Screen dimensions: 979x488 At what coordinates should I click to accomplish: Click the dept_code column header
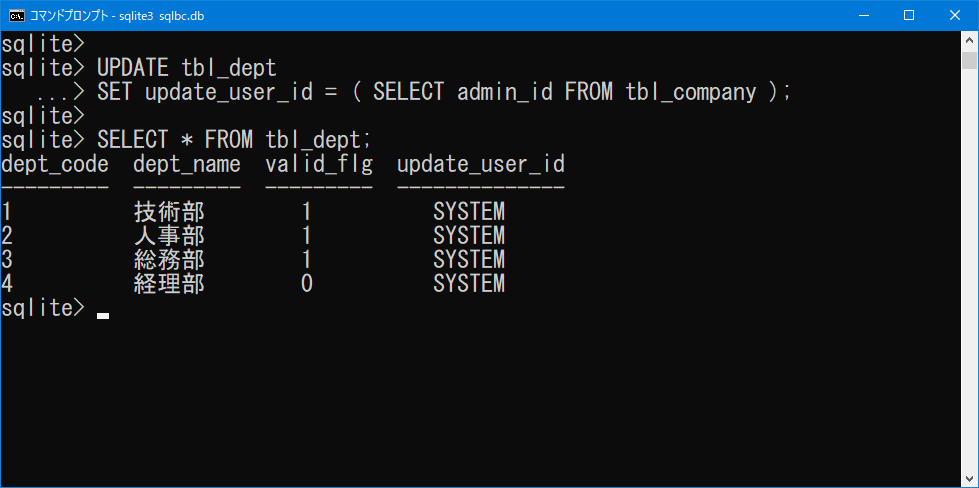55,165
